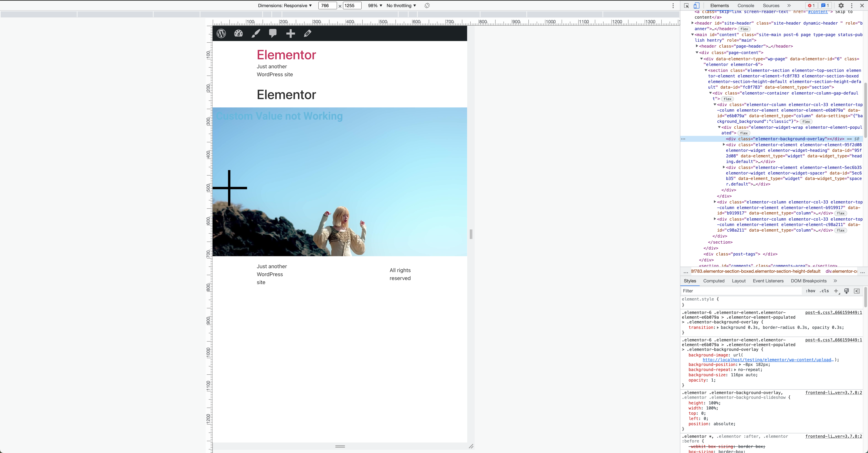
Task: Open the Dimensions: Responsive dropdown
Action: tap(285, 5)
